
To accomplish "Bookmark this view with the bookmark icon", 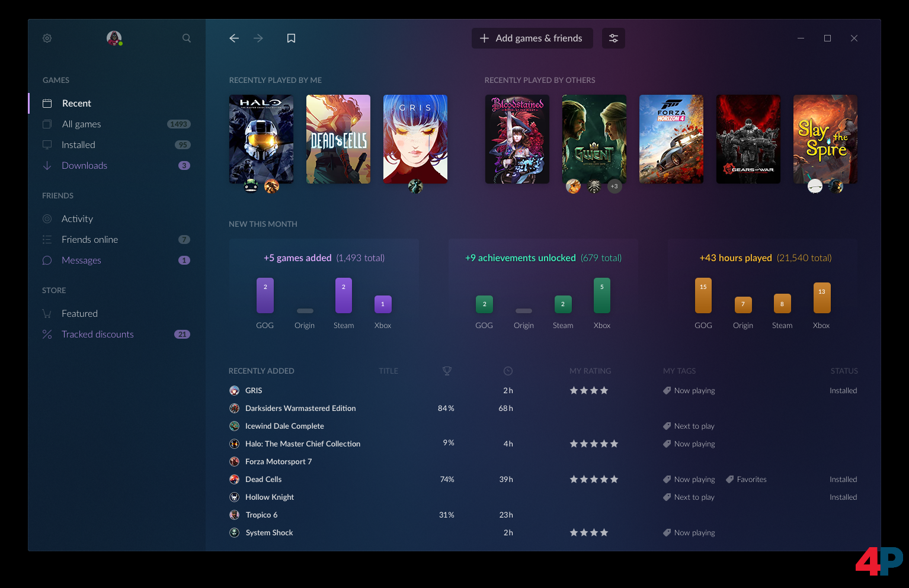I will point(291,38).
